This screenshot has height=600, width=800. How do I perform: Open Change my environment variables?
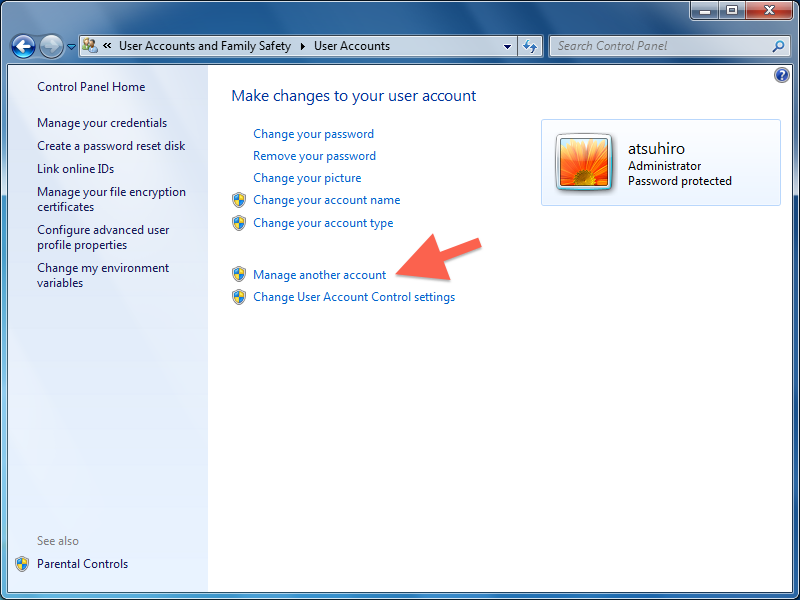click(x=103, y=276)
